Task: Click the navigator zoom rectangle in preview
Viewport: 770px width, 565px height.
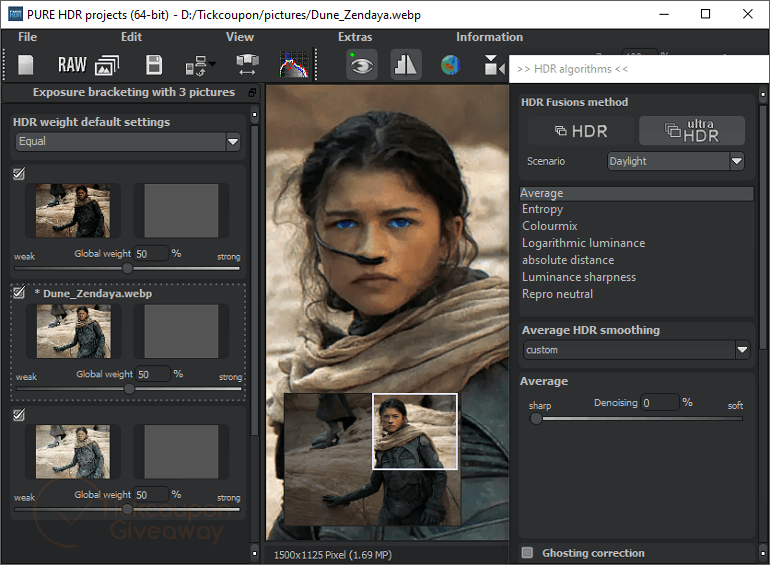Action: pos(415,431)
